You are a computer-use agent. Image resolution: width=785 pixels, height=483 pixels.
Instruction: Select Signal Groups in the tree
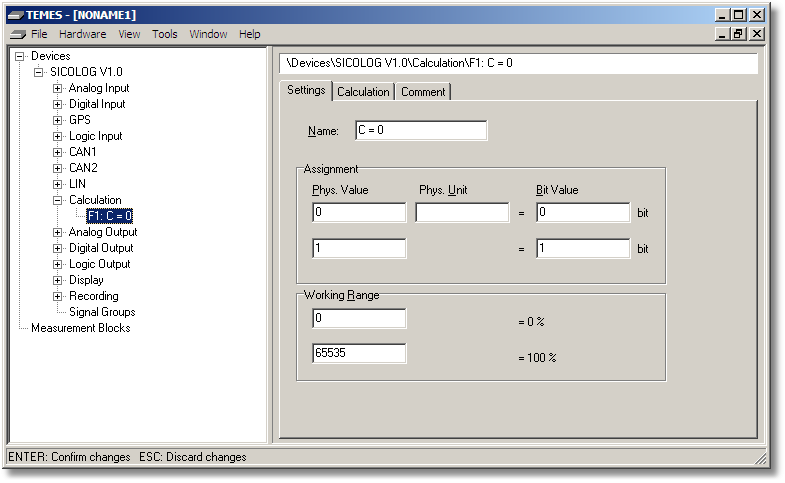coord(102,312)
